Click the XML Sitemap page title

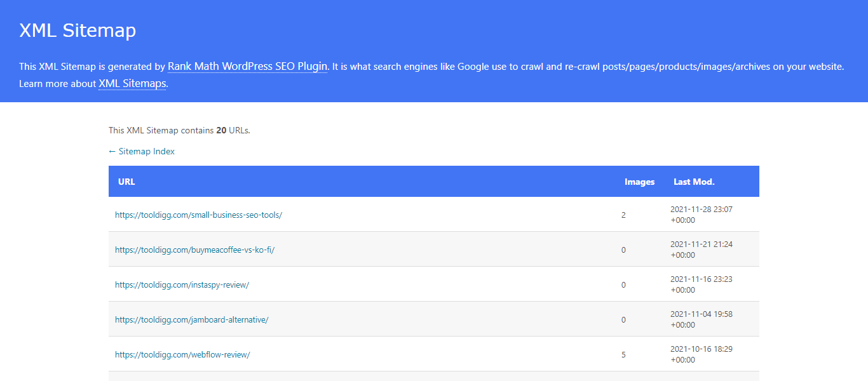click(78, 30)
